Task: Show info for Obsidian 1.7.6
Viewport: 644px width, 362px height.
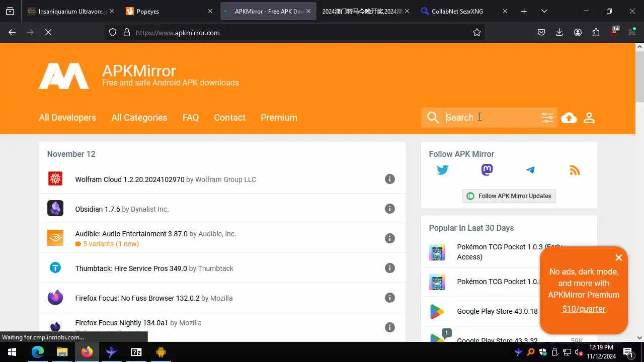Action: pyautogui.click(x=390, y=209)
